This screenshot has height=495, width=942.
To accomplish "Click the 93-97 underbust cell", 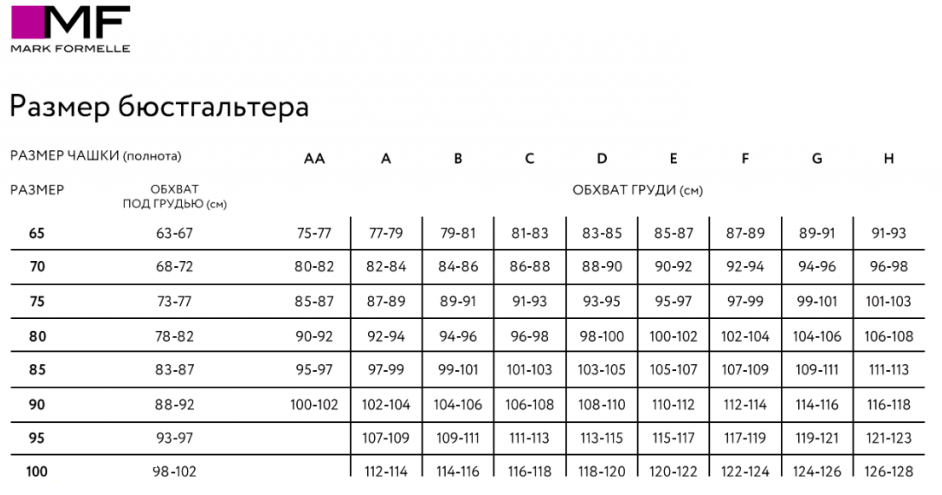I will click(174, 439).
